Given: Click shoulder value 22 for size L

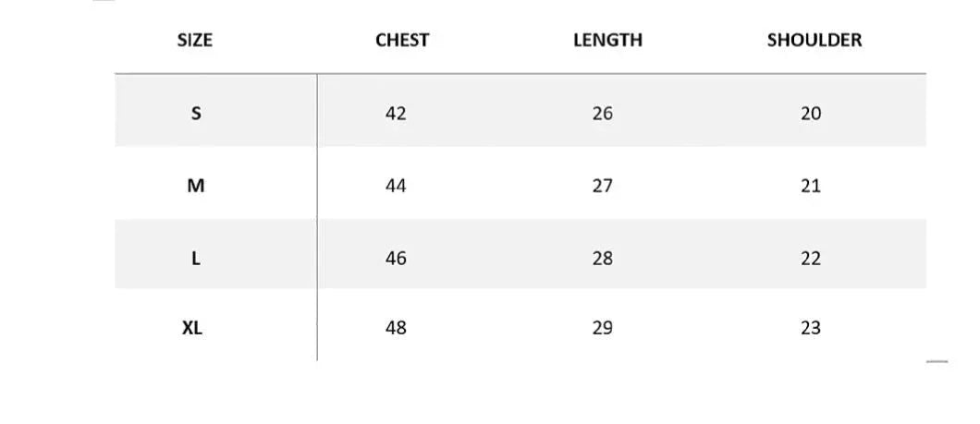Looking at the screenshot, I should tap(811, 259).
